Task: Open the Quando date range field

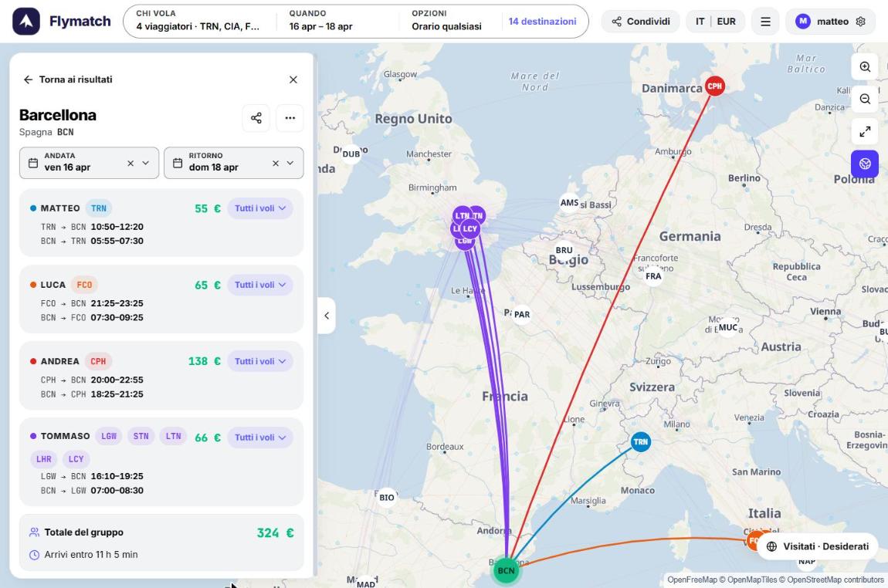Action: click(x=337, y=21)
